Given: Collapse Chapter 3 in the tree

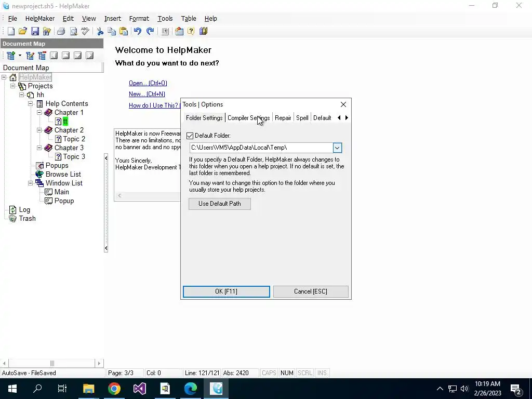Looking at the screenshot, I should pos(39,148).
